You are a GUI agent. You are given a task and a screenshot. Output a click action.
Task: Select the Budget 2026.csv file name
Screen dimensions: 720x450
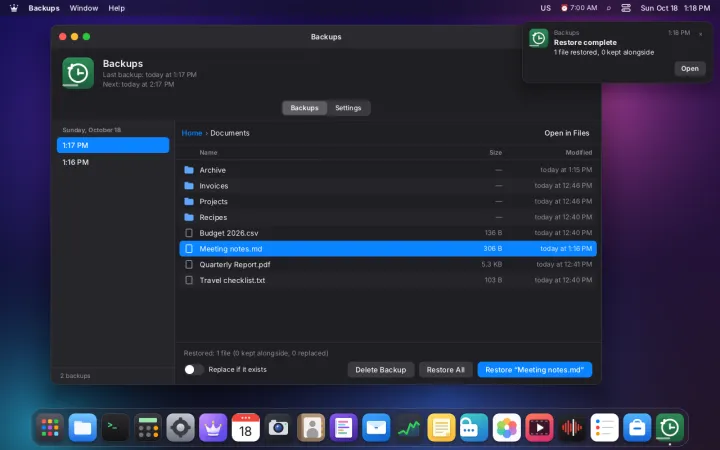click(x=229, y=233)
